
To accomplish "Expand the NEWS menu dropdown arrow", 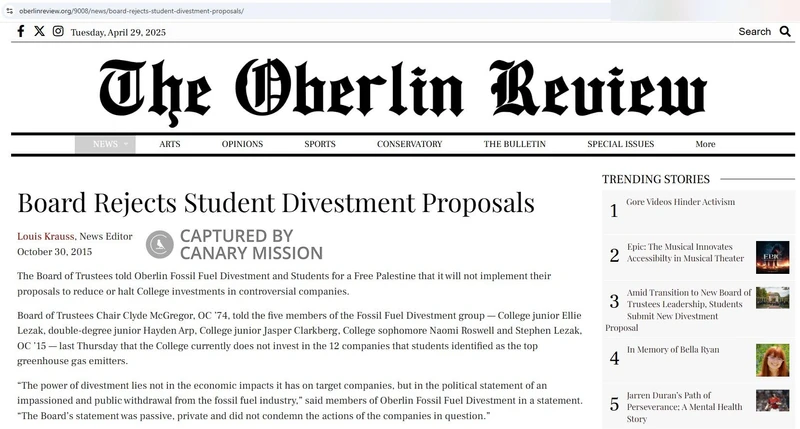I will point(126,144).
